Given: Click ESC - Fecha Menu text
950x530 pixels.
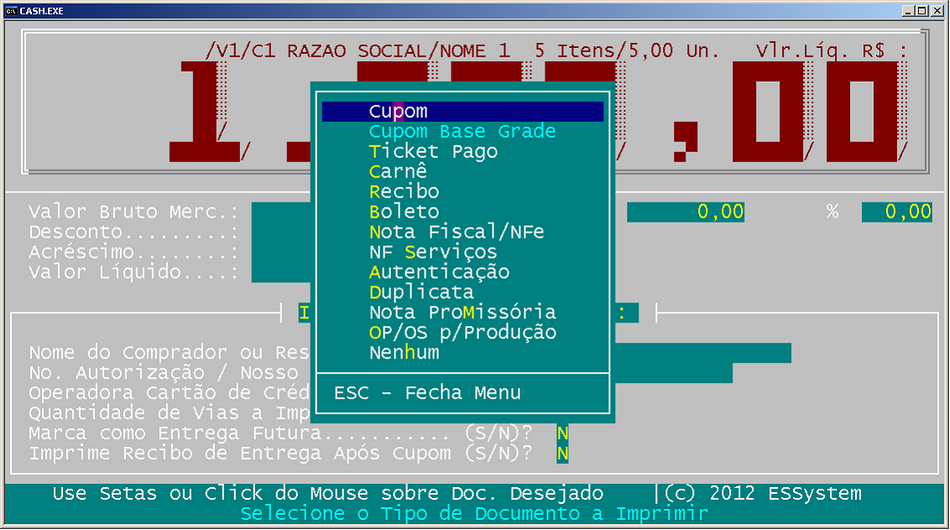Looking at the screenshot, I should click(427, 393).
